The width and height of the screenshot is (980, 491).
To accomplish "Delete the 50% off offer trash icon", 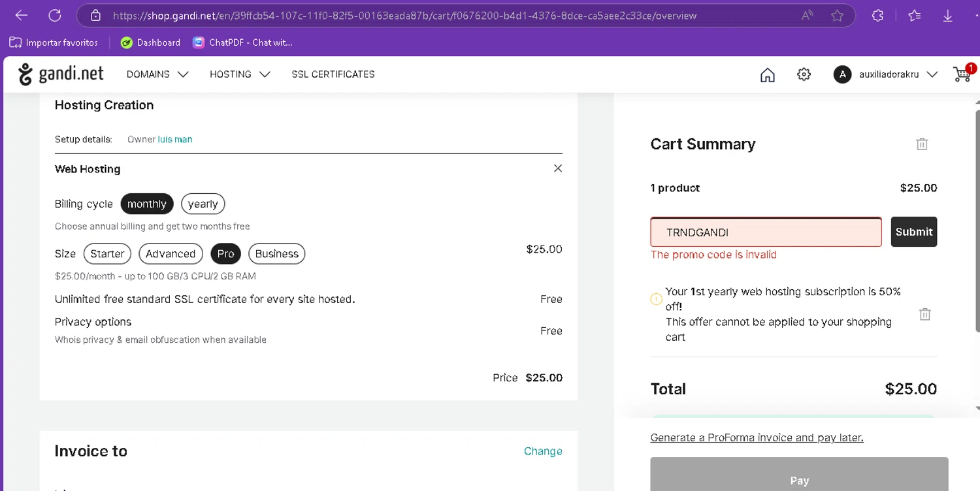I will click(925, 314).
